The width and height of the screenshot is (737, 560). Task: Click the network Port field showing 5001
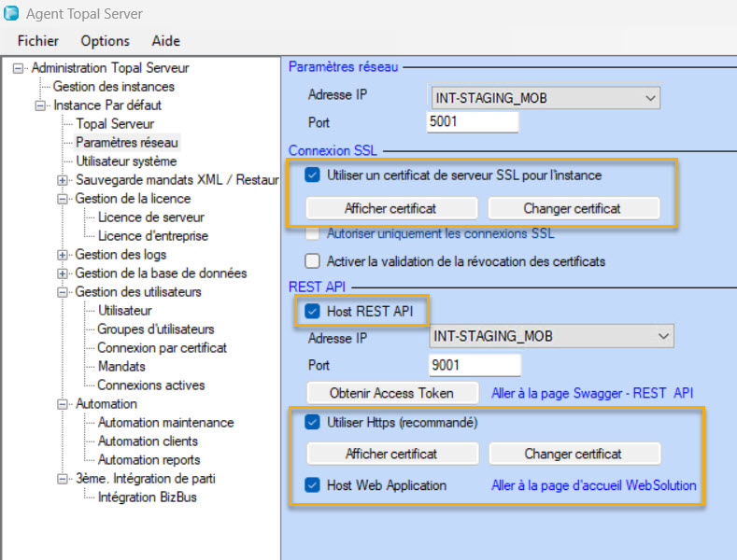point(472,122)
